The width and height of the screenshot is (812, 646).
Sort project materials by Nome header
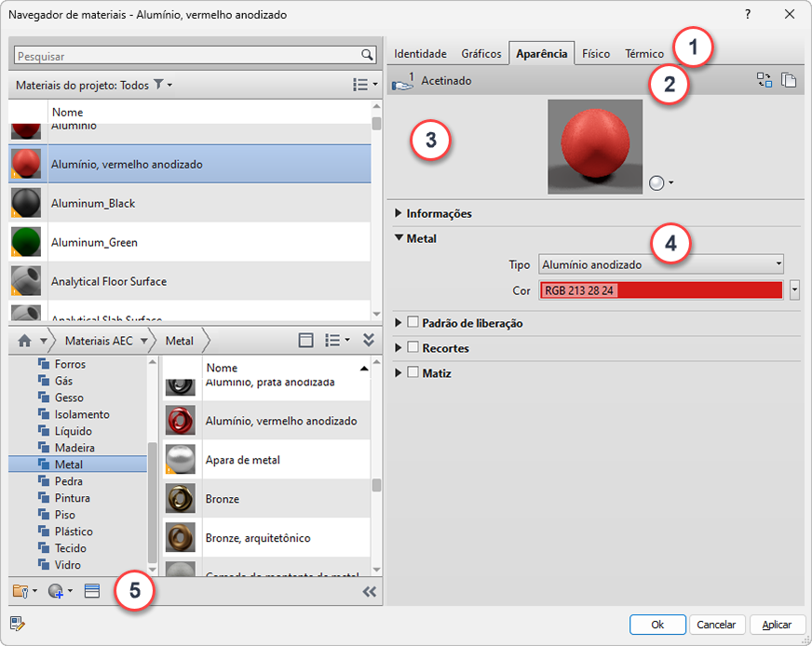coord(210,112)
